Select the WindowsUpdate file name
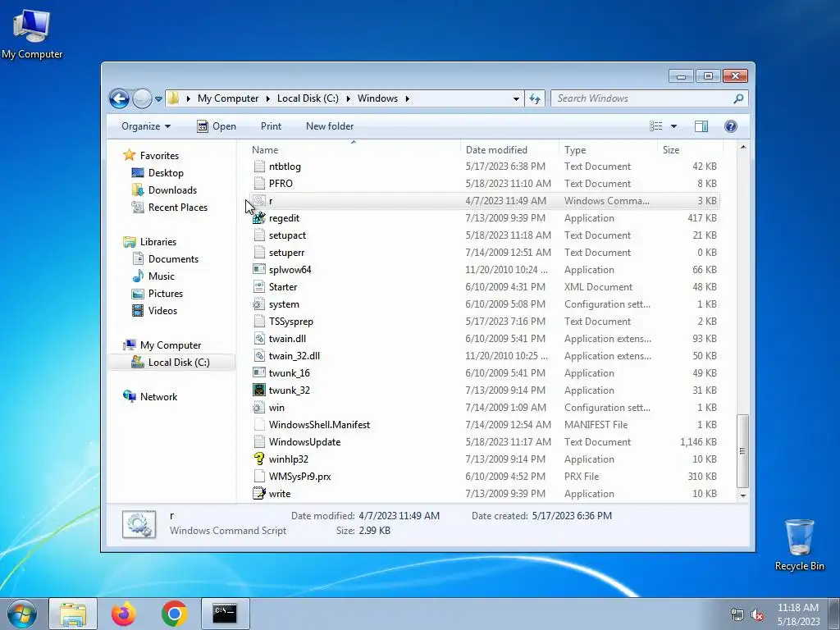The width and height of the screenshot is (840, 630). point(304,442)
